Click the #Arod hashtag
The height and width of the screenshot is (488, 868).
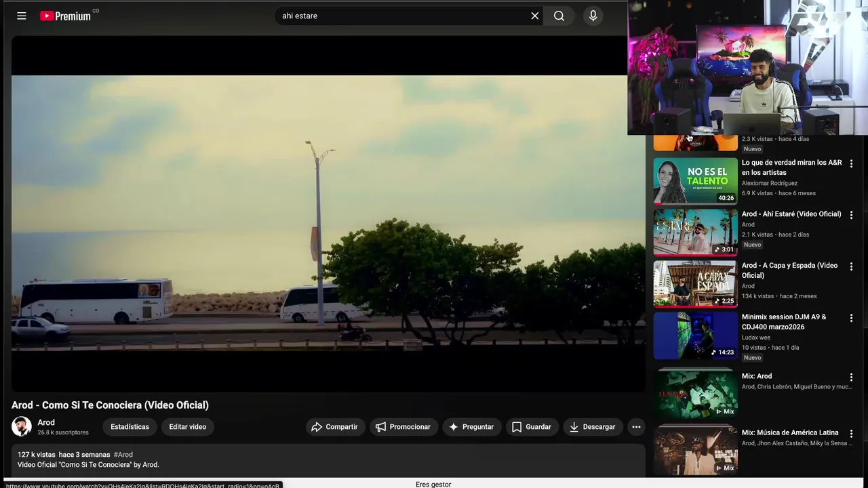pos(123,455)
